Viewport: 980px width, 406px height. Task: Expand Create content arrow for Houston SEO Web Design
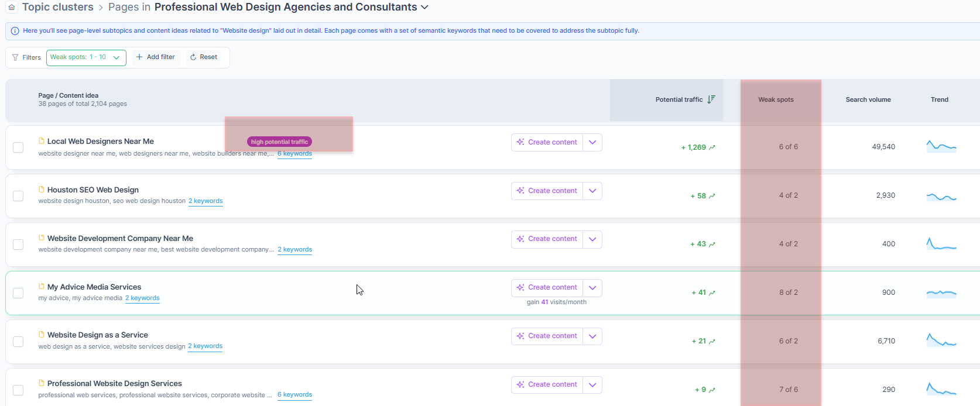[x=592, y=191]
